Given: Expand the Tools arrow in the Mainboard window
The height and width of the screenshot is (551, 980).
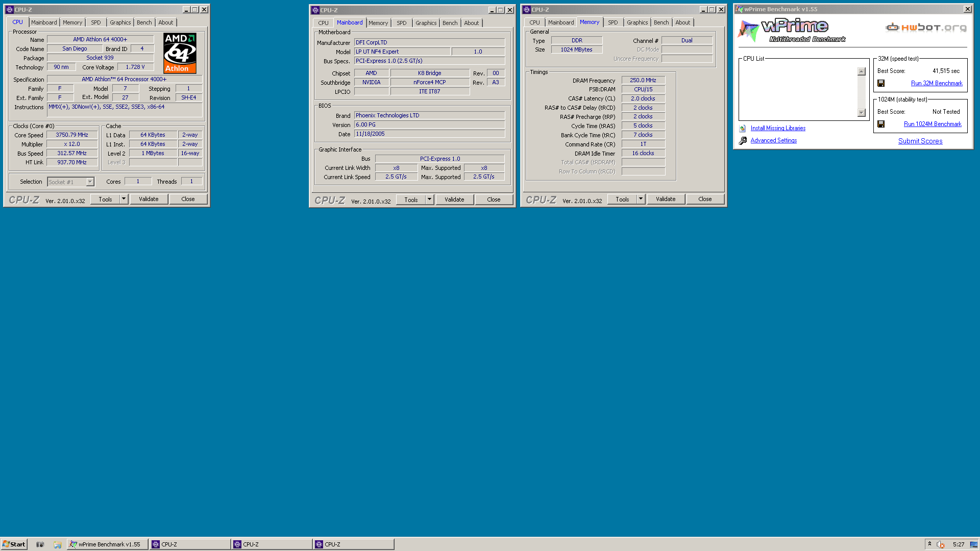Looking at the screenshot, I should 429,199.
